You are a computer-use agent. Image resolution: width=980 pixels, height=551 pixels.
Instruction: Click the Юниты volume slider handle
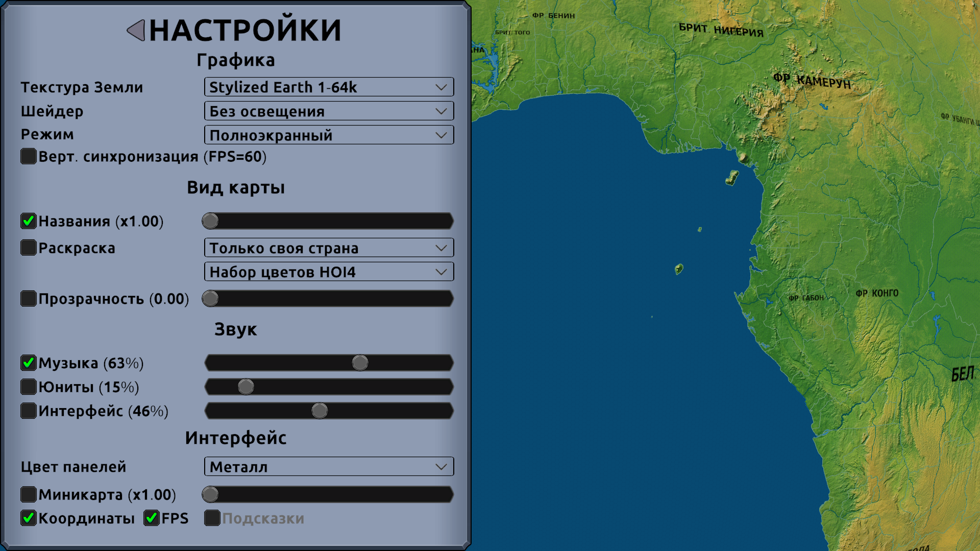[246, 387]
